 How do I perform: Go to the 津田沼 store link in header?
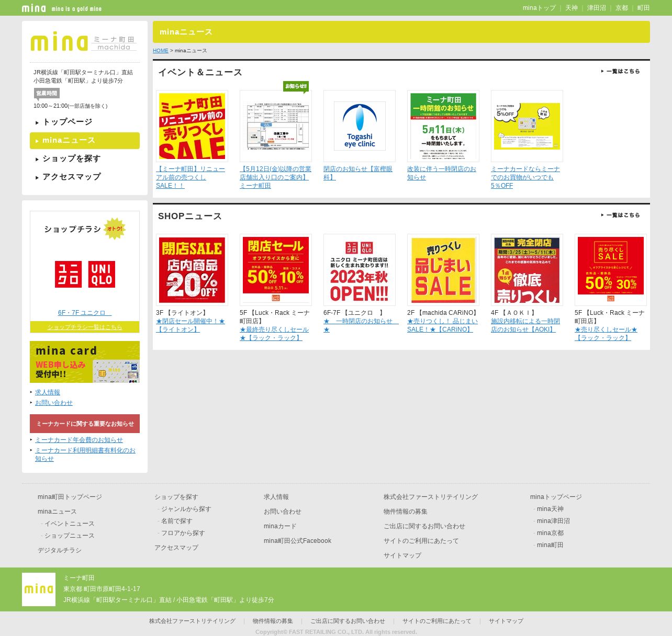[597, 8]
